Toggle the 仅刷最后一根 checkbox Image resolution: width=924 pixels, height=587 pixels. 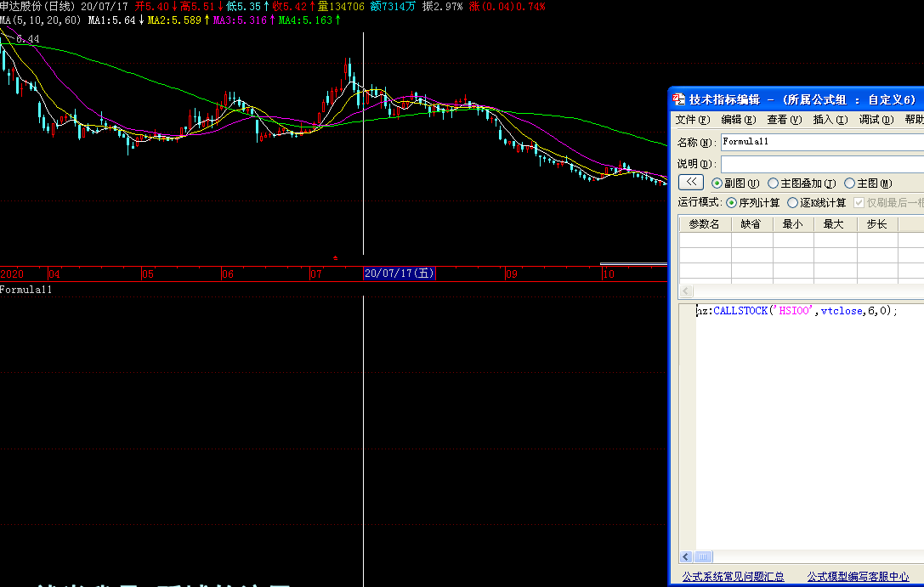point(859,202)
